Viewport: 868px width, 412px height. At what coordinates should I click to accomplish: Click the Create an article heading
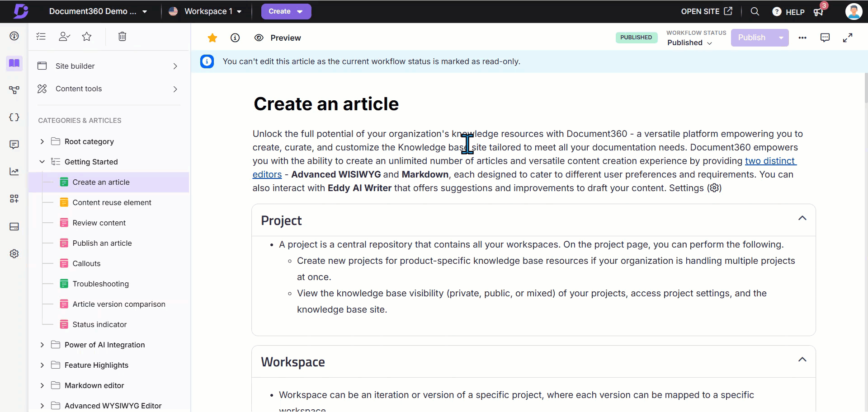coord(326,104)
